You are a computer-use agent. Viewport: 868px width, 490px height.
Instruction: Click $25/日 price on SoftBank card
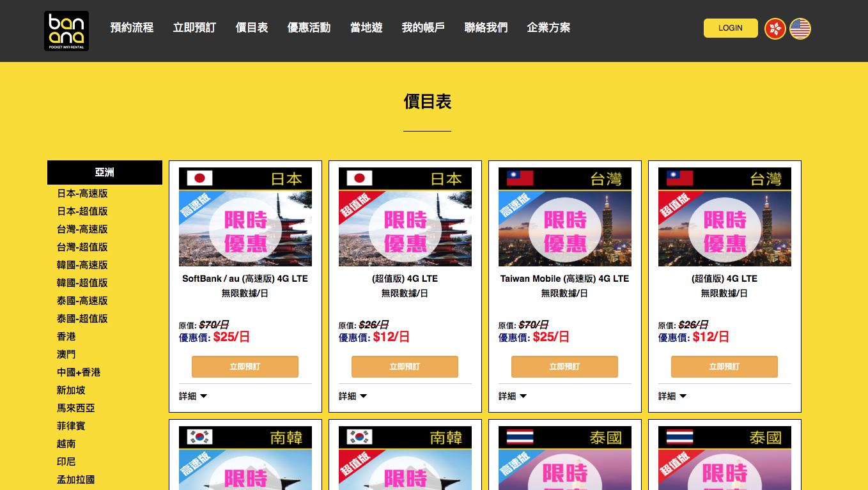[231, 337]
